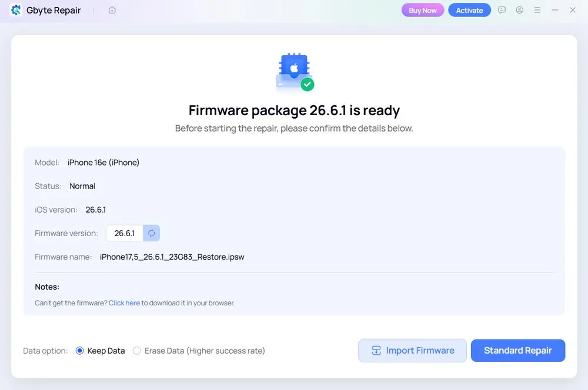Start the Standard Repair
This screenshot has height=390, width=588.
pos(518,351)
